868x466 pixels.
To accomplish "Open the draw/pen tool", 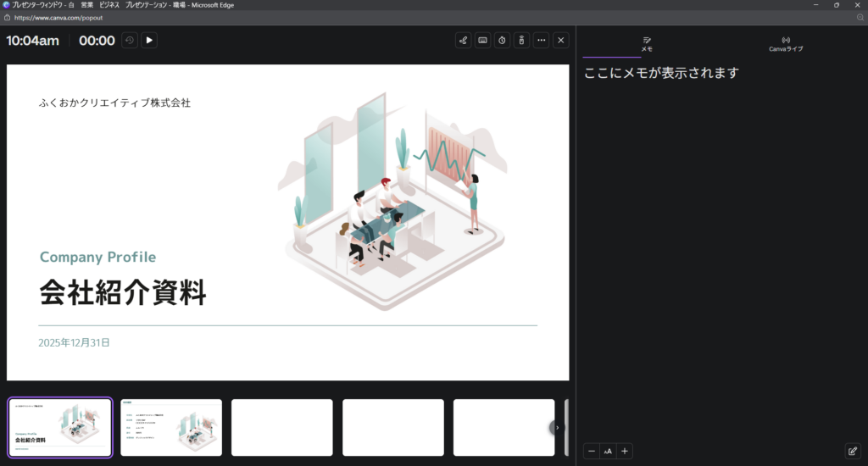I will (x=463, y=40).
